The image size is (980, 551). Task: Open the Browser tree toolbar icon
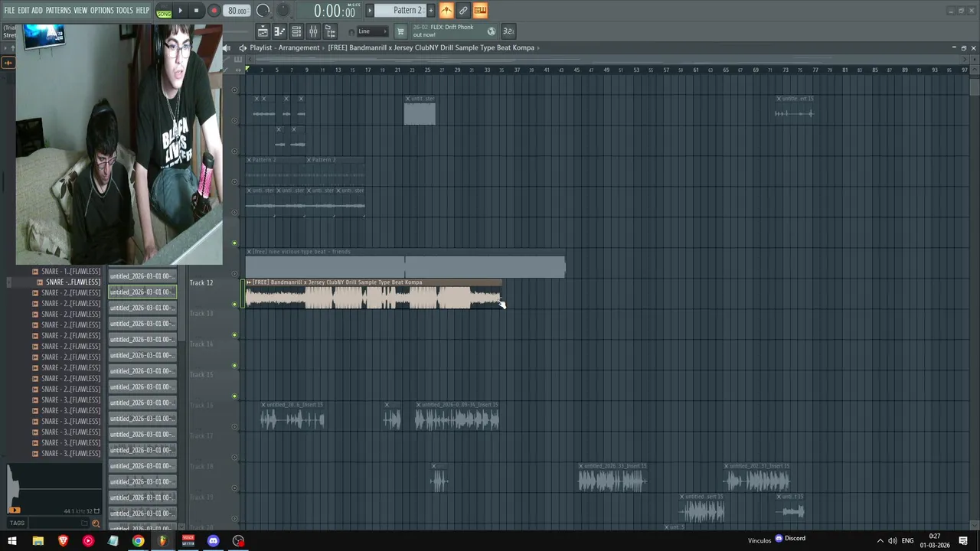(x=330, y=31)
